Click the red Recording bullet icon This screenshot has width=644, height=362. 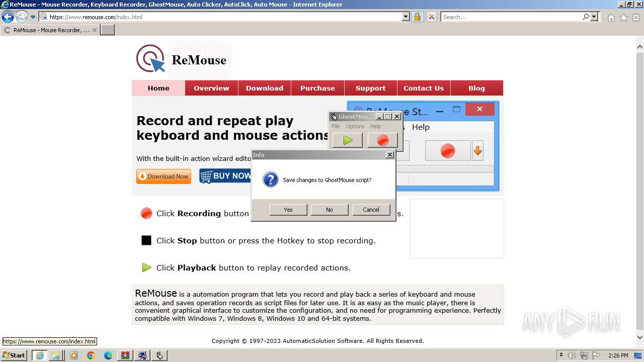click(x=146, y=213)
